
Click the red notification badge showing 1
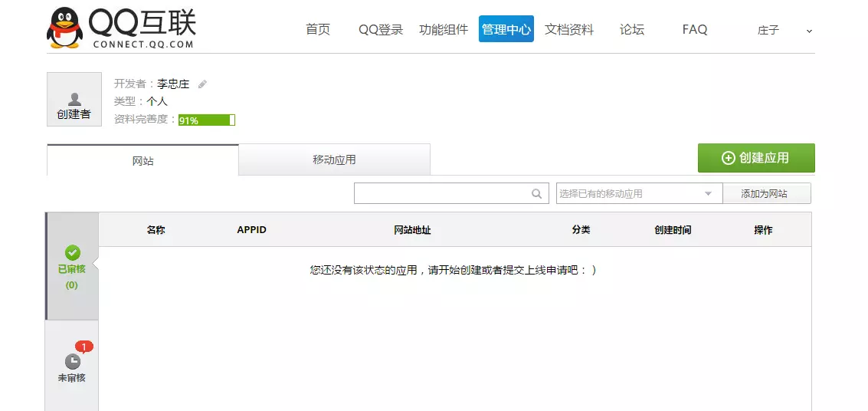[x=84, y=347]
